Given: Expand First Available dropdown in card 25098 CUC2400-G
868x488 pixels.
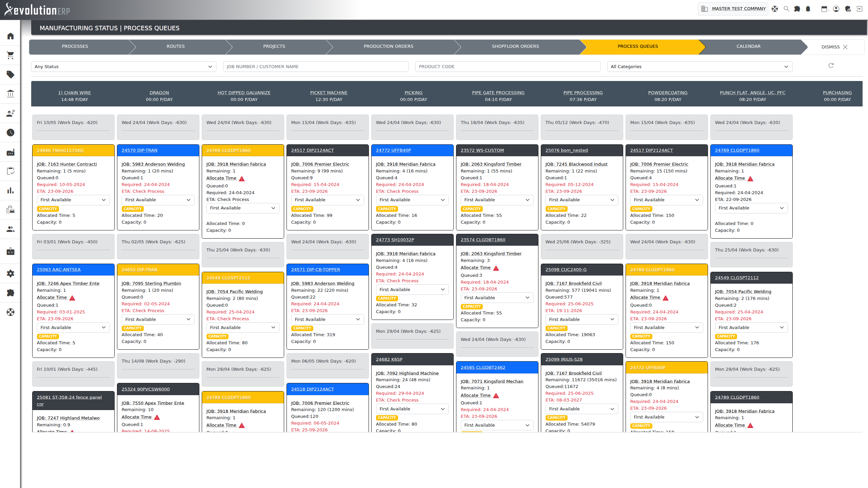Looking at the screenshot, I should click(x=582, y=320).
